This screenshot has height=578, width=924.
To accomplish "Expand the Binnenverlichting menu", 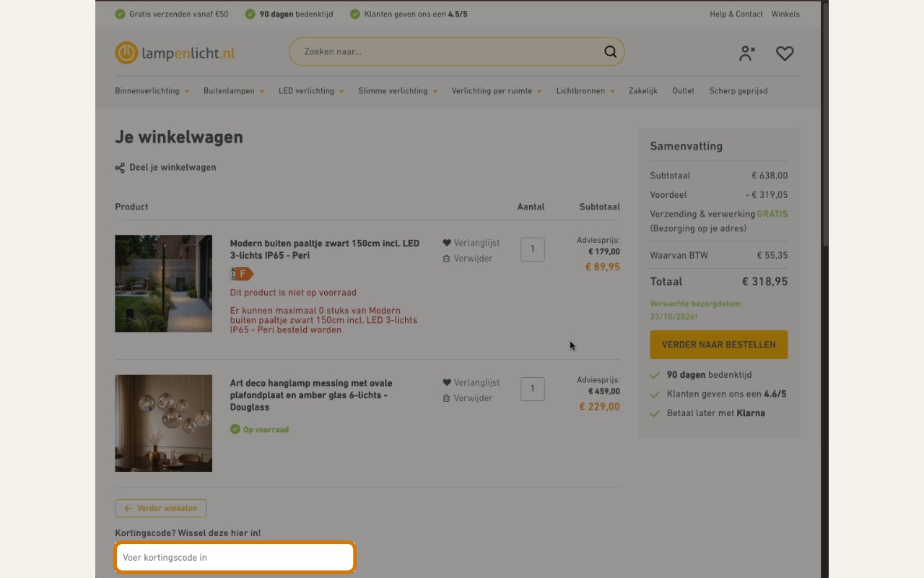I will point(152,91).
